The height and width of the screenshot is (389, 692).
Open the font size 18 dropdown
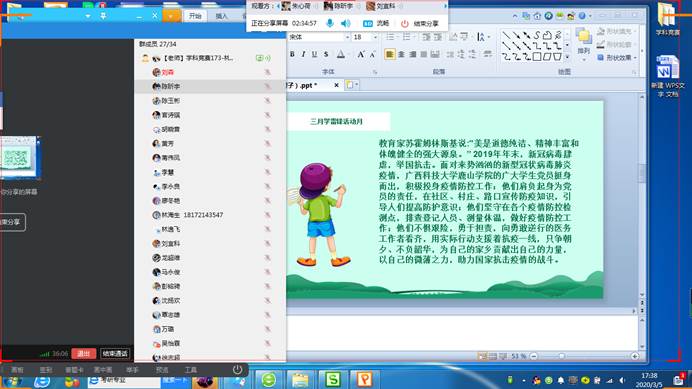[375, 38]
